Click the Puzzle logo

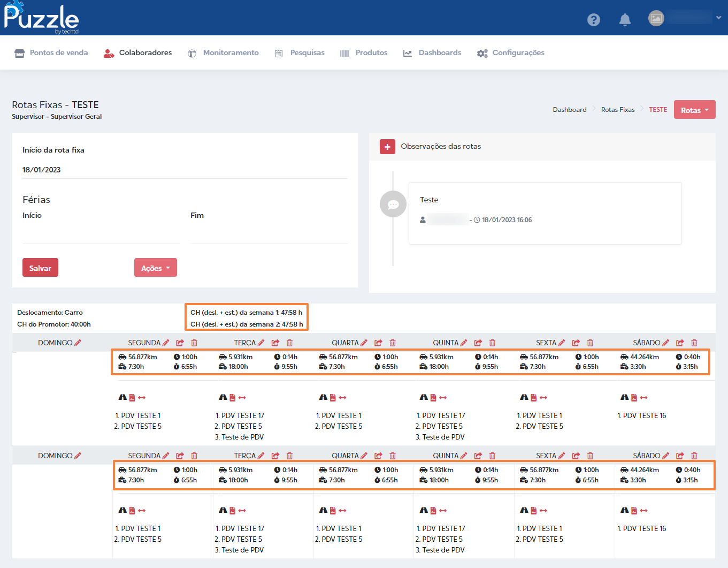tap(41, 18)
